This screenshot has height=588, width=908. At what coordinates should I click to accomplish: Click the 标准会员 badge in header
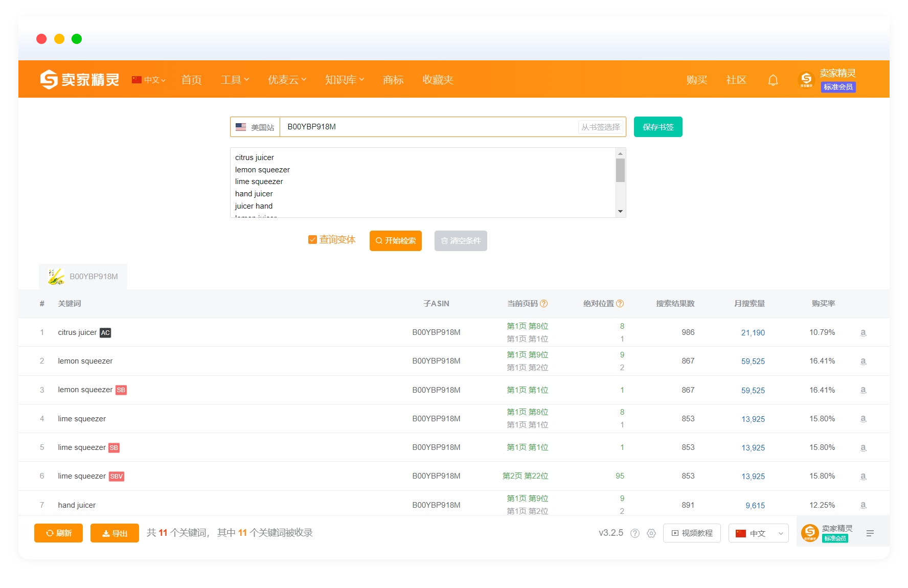tap(838, 87)
